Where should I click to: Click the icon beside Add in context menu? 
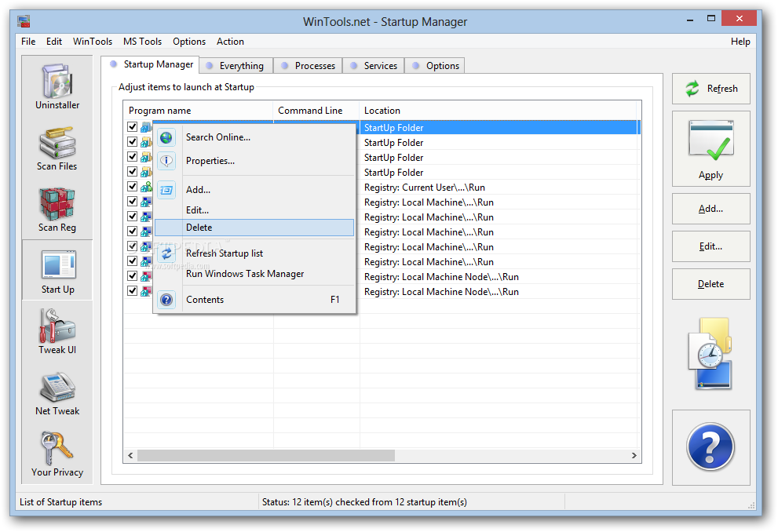pos(166,190)
